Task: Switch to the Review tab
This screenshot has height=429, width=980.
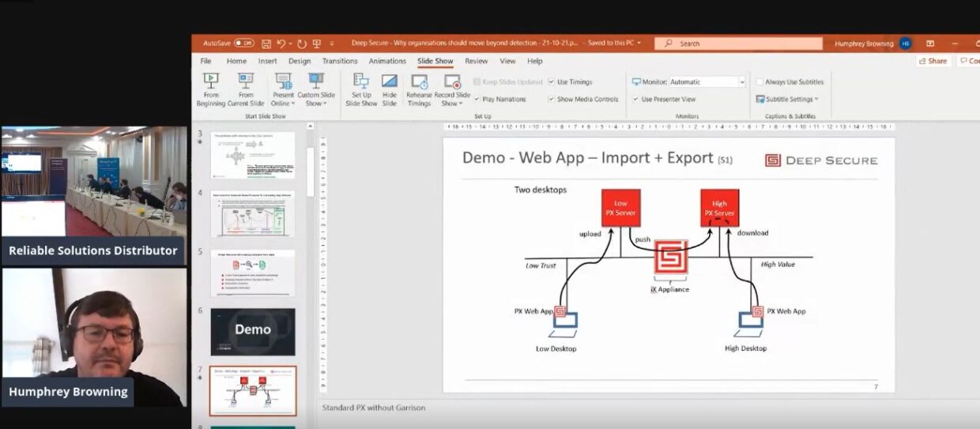Action: [476, 61]
